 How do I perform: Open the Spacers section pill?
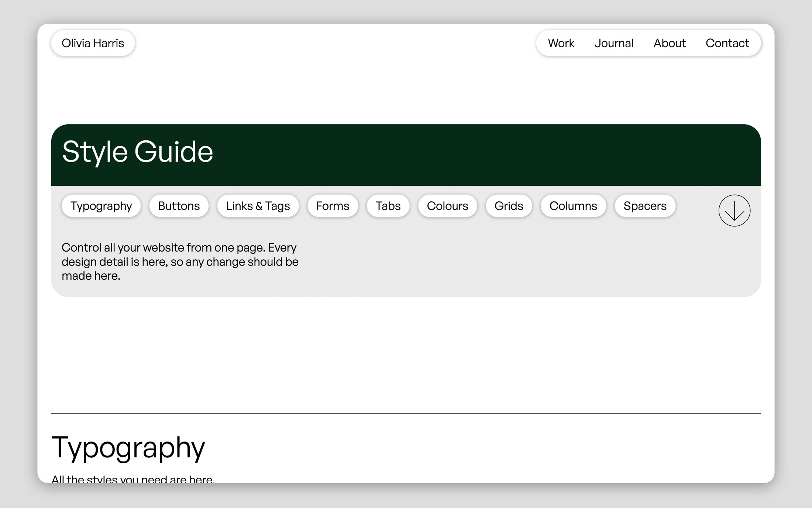(645, 206)
